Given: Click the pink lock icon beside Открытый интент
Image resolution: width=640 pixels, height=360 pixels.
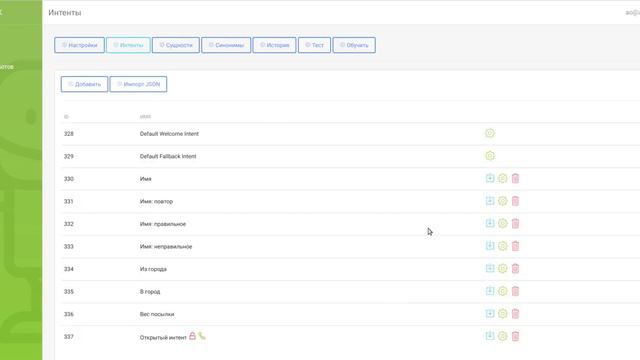Looking at the screenshot, I should (x=192, y=336).
